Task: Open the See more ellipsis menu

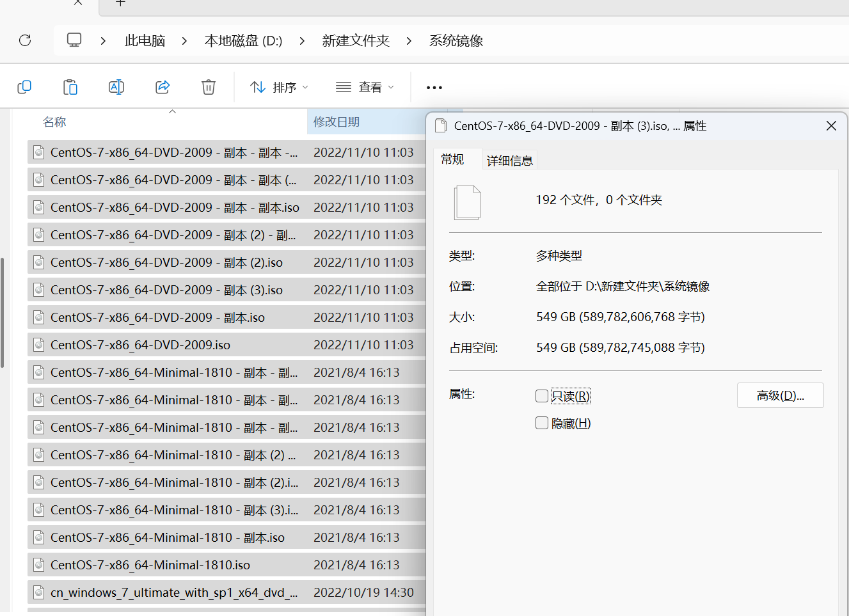Action: tap(434, 88)
